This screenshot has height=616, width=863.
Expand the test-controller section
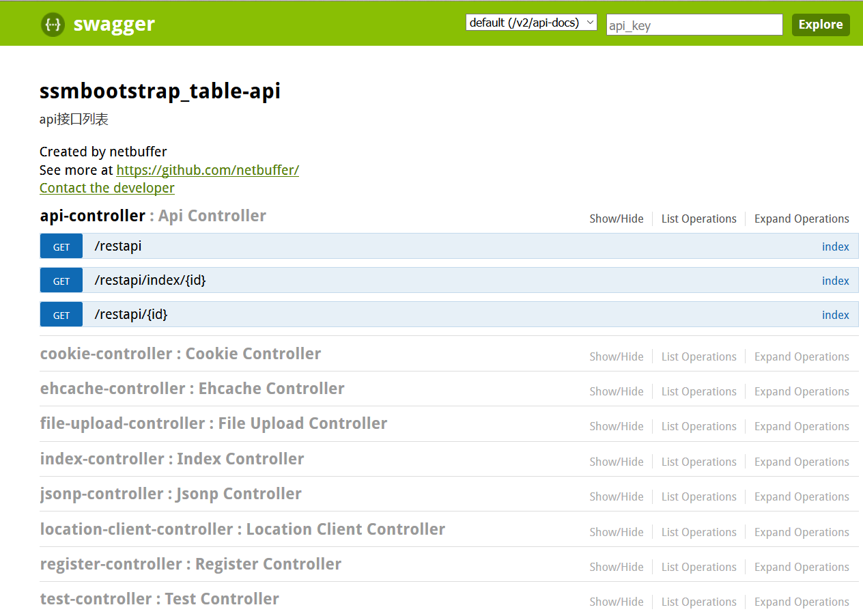tap(159, 599)
